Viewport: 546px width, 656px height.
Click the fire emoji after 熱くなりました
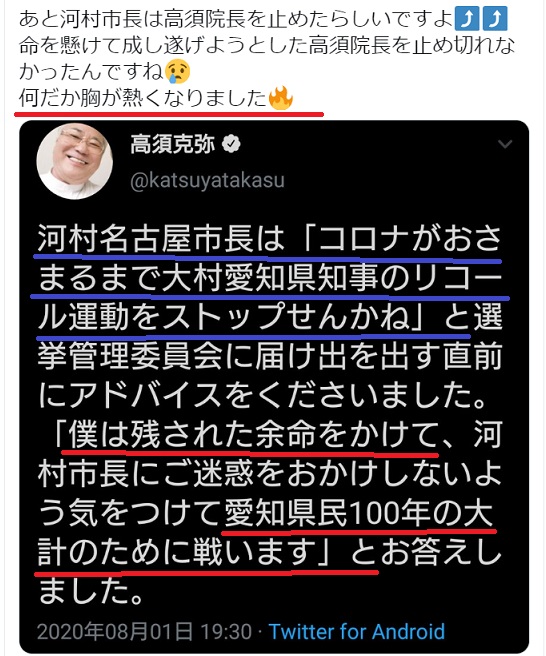pos(280,97)
